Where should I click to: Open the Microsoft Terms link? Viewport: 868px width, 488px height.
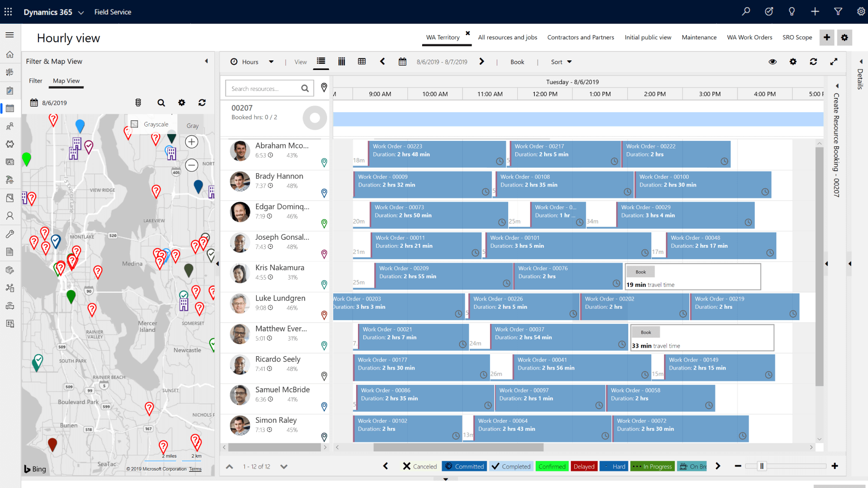click(195, 468)
